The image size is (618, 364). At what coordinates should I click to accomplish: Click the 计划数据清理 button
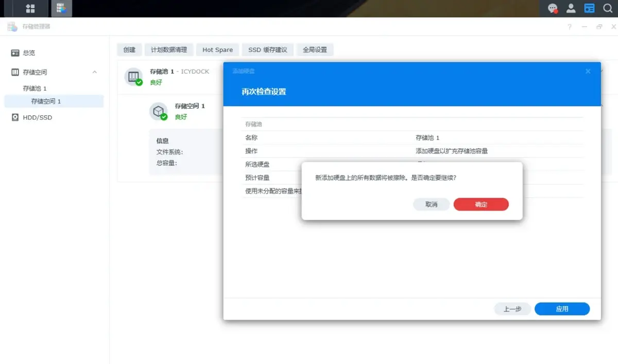pyautogui.click(x=169, y=50)
